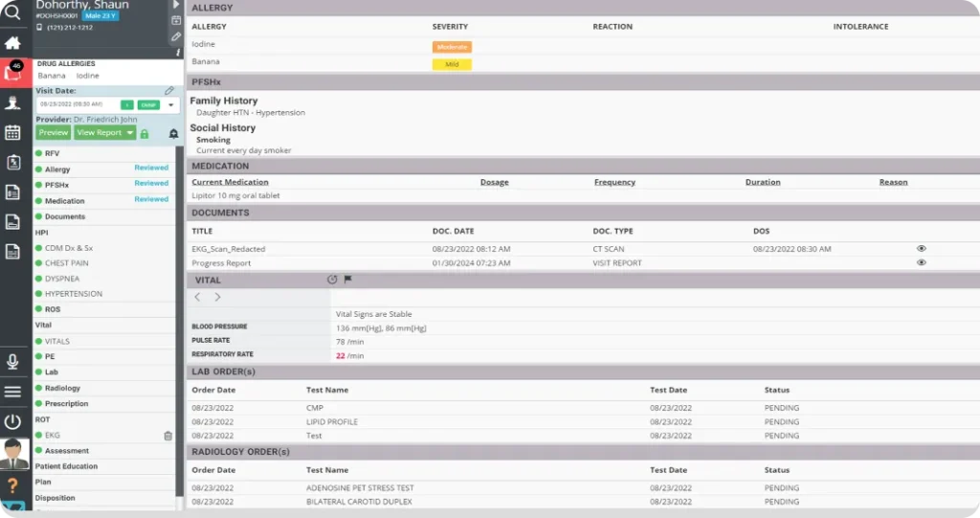
Task: Open the search icon in sidebar
Action: tap(13, 12)
